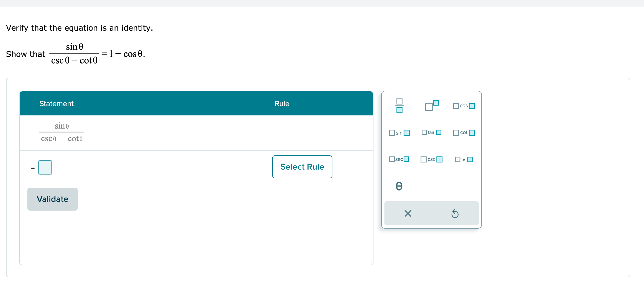Insert the exponent power template

tap(432, 106)
